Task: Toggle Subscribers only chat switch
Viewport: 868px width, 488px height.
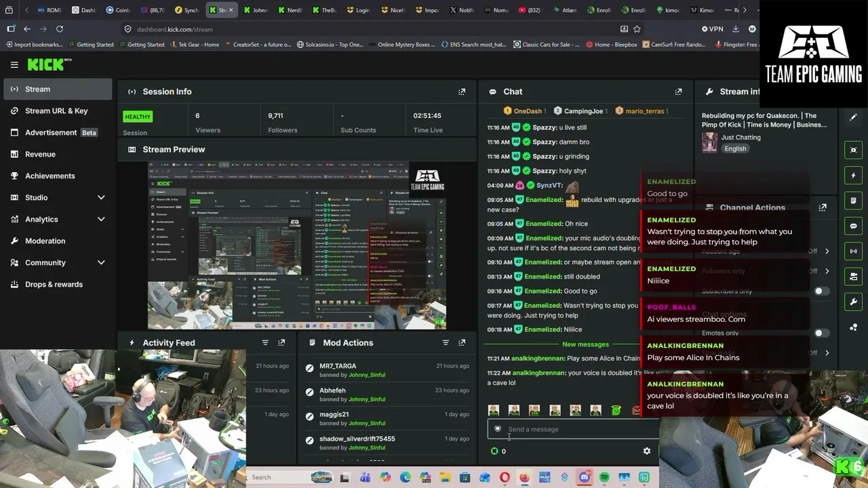Action: click(x=821, y=291)
